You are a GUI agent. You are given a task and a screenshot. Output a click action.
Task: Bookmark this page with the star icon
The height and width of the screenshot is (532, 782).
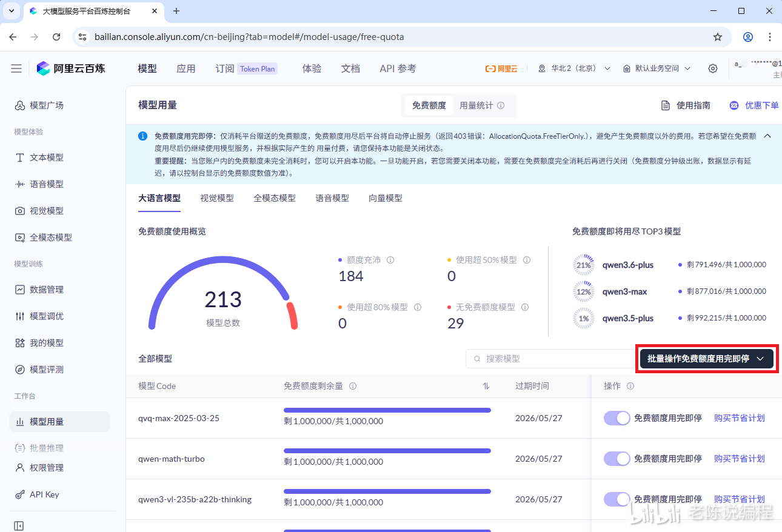pyautogui.click(x=718, y=37)
